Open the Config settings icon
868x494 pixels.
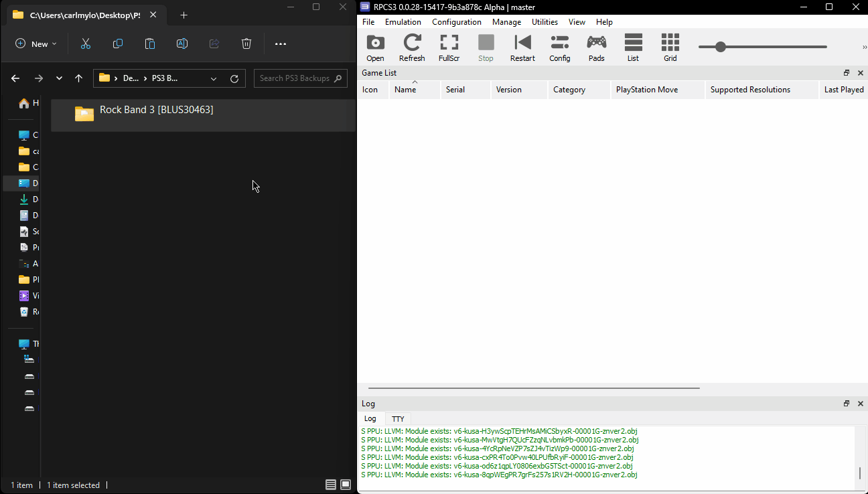(x=559, y=48)
